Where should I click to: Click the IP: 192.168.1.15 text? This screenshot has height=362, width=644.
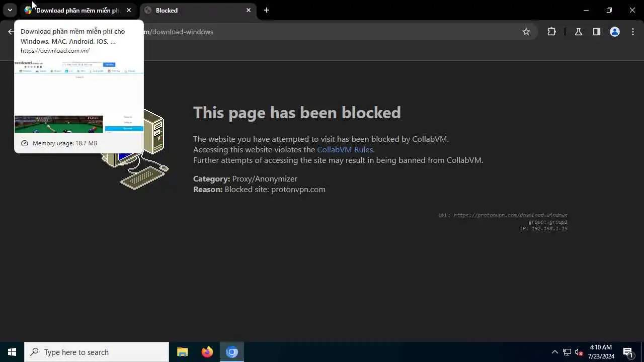543,228
